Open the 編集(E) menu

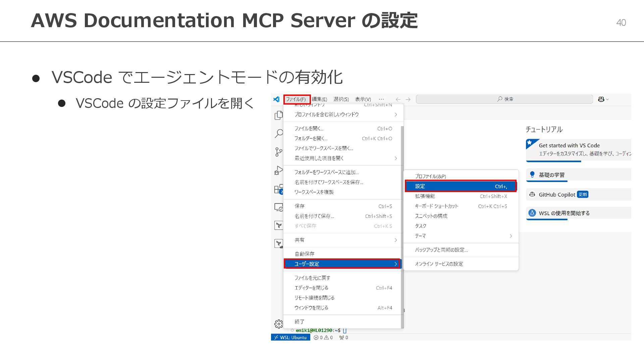(x=319, y=99)
